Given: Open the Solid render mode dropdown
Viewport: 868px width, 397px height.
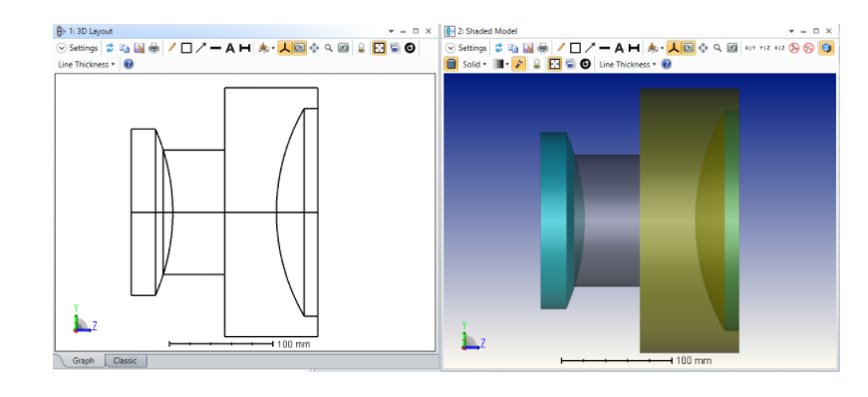Looking at the screenshot, I should pyautogui.click(x=474, y=64).
